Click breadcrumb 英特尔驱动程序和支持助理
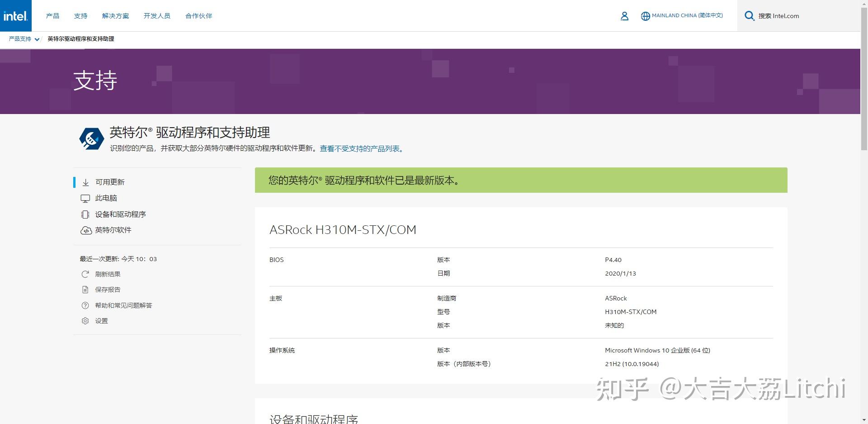Image resolution: width=868 pixels, height=424 pixels. tap(81, 39)
